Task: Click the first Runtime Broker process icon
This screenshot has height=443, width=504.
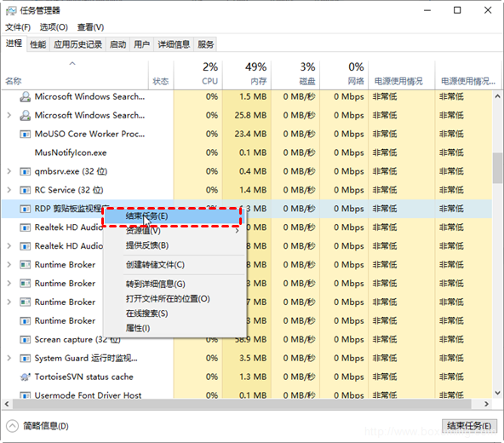Action: [x=25, y=265]
